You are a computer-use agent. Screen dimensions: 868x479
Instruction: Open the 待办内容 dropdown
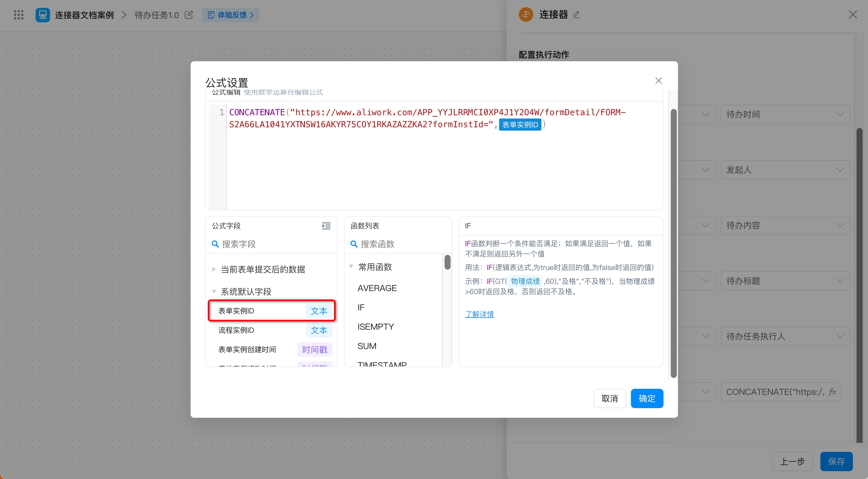[785, 225]
